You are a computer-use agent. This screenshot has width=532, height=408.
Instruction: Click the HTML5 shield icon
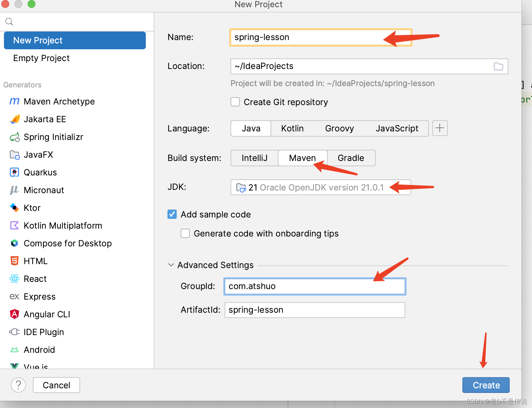[14, 261]
